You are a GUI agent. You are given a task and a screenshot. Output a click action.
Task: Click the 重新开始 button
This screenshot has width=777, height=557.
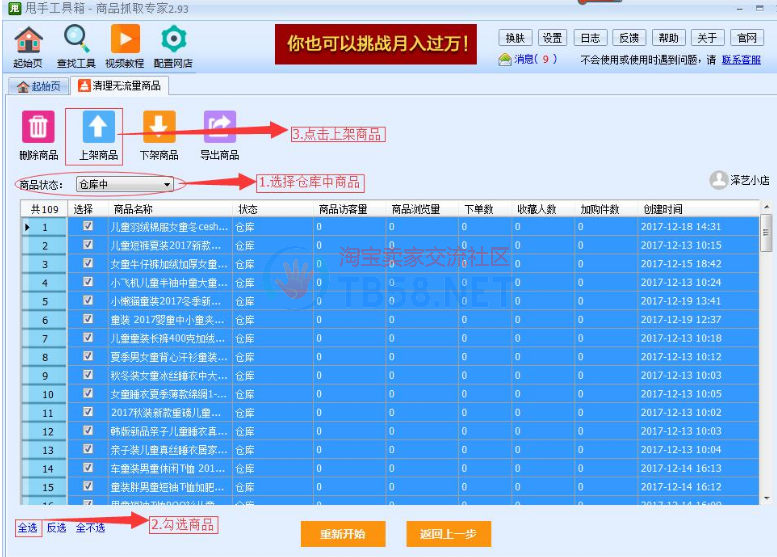point(342,534)
